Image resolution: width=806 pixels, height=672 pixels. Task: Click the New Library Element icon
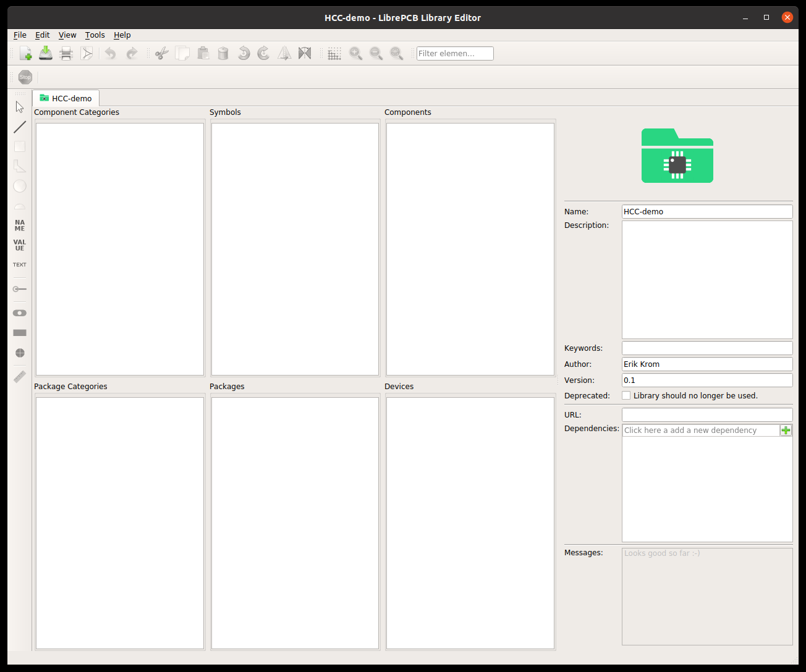(x=25, y=54)
